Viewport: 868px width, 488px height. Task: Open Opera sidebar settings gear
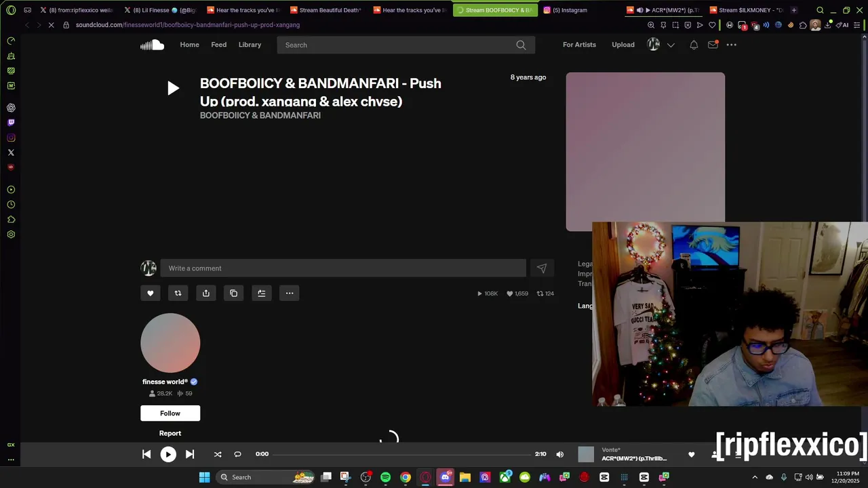click(x=11, y=235)
